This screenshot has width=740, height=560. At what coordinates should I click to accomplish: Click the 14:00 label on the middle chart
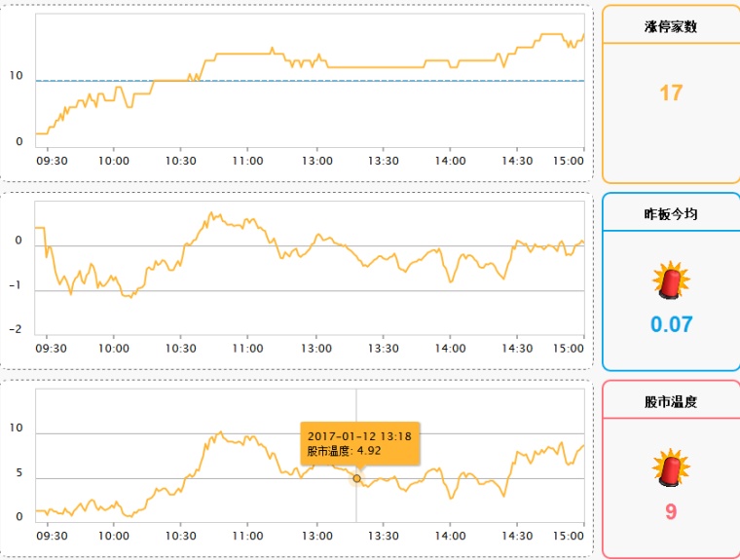(450, 349)
